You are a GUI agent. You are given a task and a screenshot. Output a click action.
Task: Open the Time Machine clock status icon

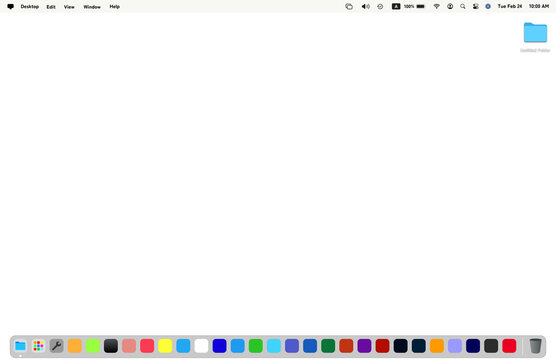pos(380,6)
